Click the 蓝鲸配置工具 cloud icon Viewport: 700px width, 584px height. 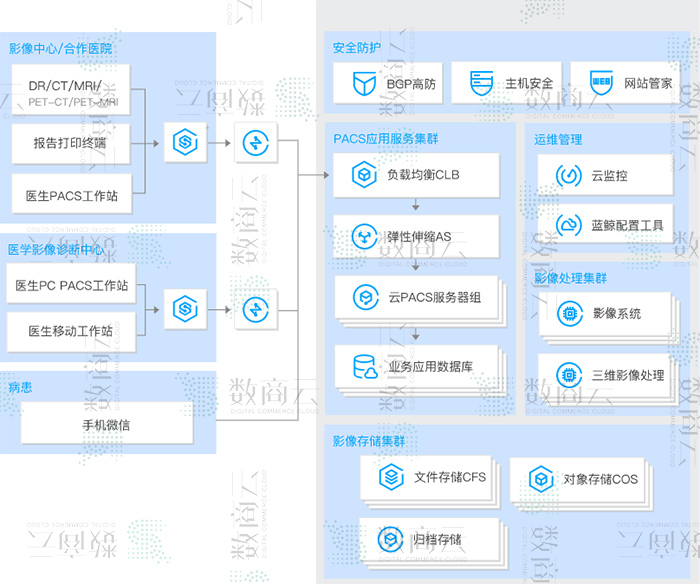pyautogui.click(x=568, y=225)
